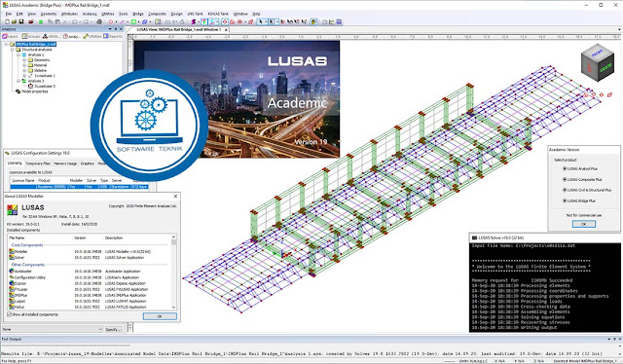The height and width of the screenshot is (364, 623).
Task: Click the Version column header in About list
Action: 80,238
